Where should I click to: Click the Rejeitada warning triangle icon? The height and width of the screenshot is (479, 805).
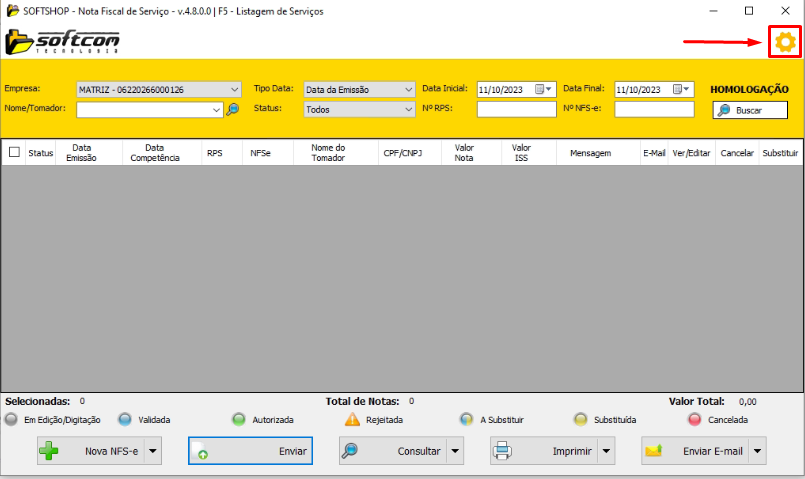tap(352, 420)
